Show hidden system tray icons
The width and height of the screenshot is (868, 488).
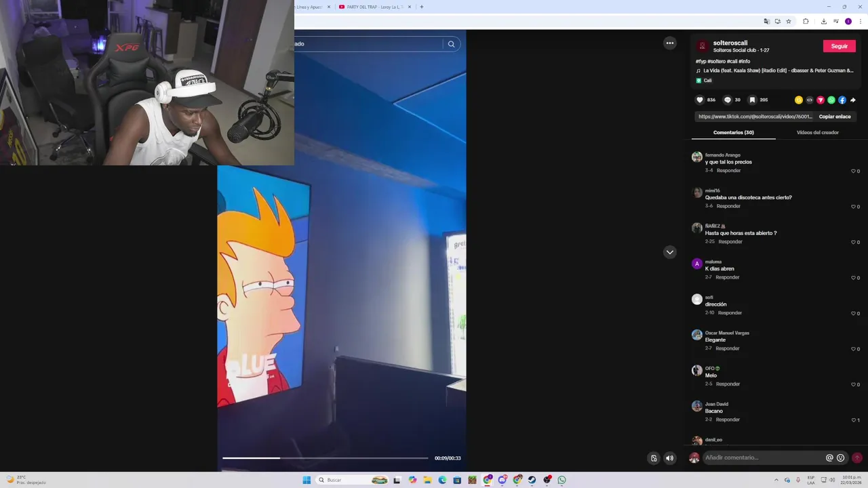pos(778,480)
